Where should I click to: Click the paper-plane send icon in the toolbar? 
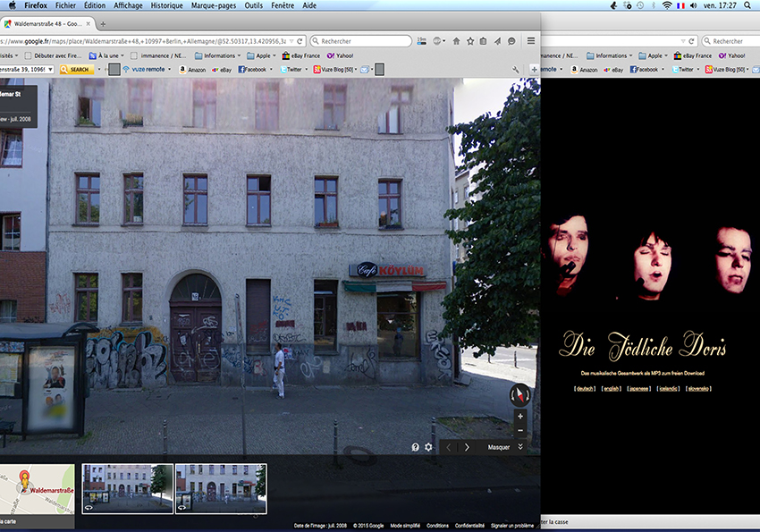coord(497,41)
